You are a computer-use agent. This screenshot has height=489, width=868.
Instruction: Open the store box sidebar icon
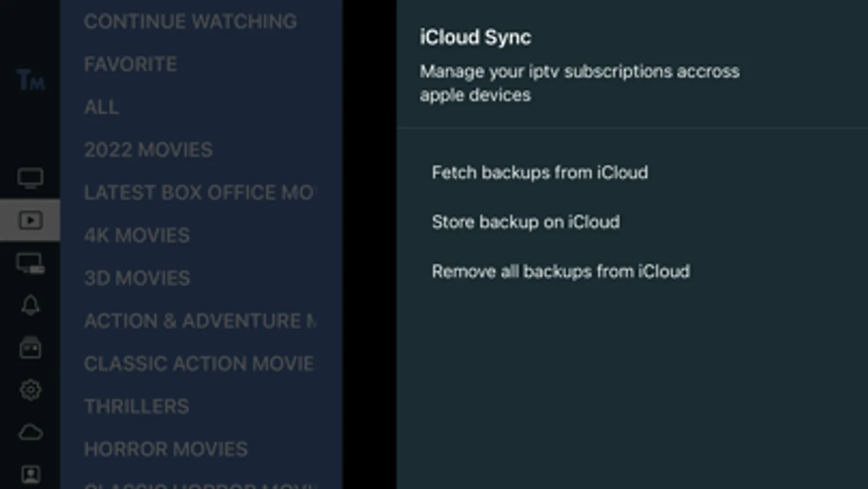30,348
